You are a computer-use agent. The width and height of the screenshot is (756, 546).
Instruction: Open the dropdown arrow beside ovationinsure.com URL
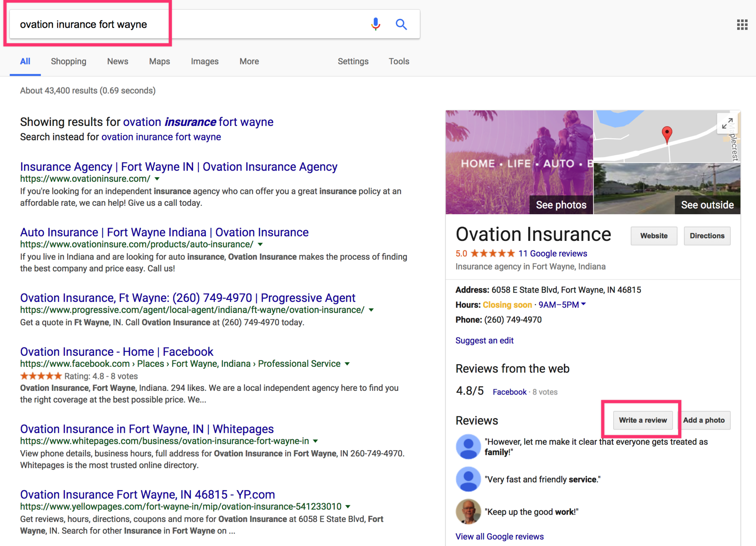click(157, 179)
